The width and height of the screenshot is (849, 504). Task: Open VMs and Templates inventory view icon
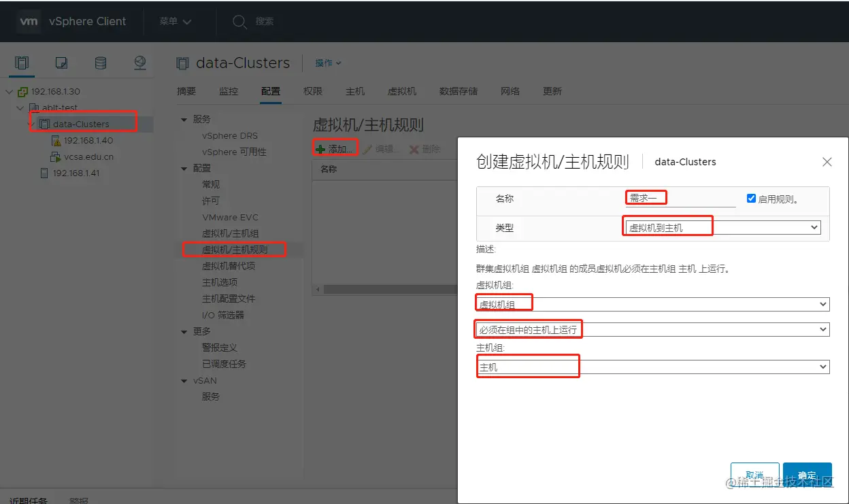point(61,63)
